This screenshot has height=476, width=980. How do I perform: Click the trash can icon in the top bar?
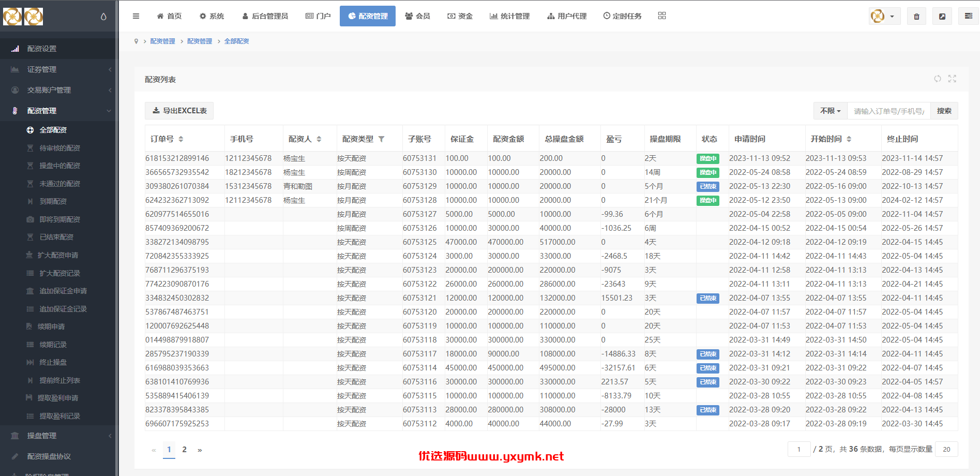click(x=916, y=17)
